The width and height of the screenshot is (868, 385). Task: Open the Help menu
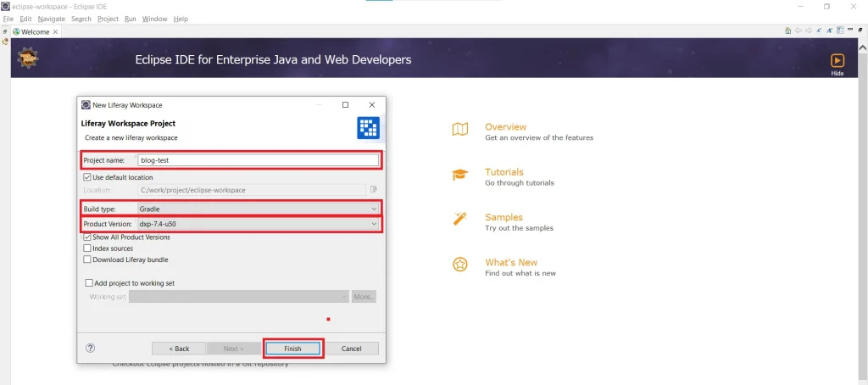pyautogui.click(x=181, y=19)
